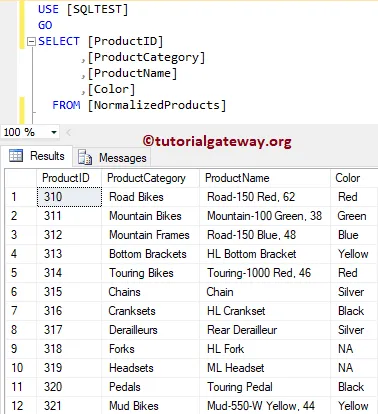
Task: Click the Blue color cell
Action: (354, 235)
